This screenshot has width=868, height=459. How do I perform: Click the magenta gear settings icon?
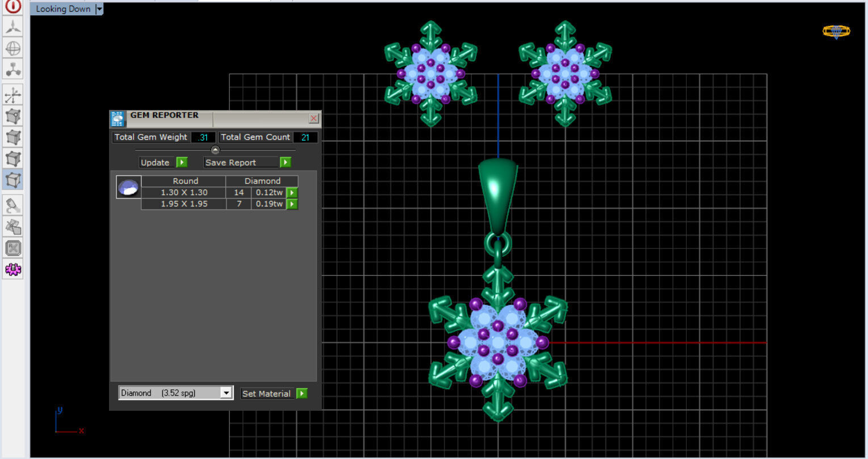tap(13, 269)
